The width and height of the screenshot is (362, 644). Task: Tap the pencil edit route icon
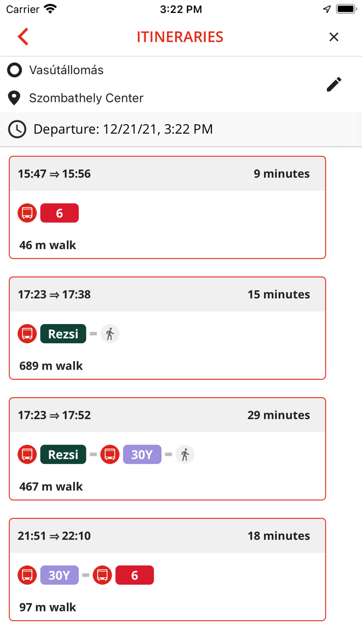pos(334,84)
